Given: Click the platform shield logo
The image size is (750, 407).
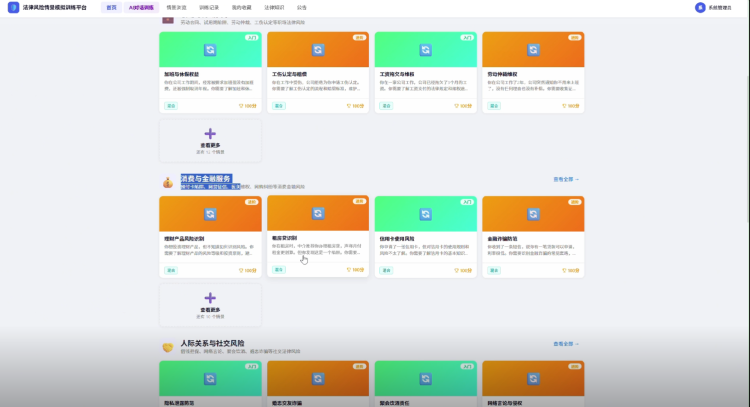Looking at the screenshot, I should point(13,8).
